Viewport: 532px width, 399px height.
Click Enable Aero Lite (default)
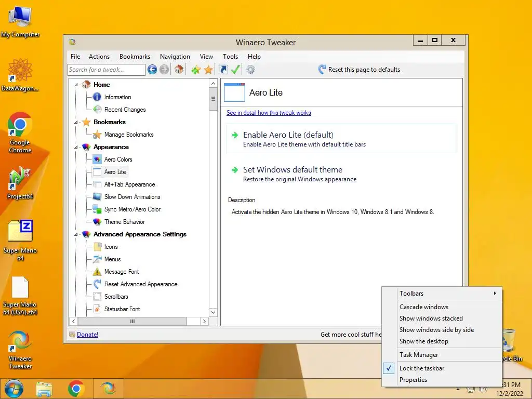point(341,139)
